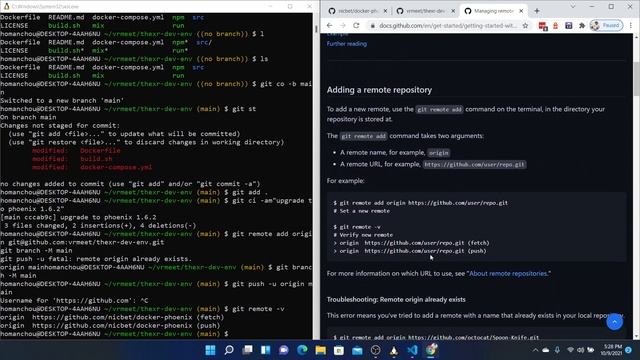Click the terminal window title bar icon

(6, 6)
